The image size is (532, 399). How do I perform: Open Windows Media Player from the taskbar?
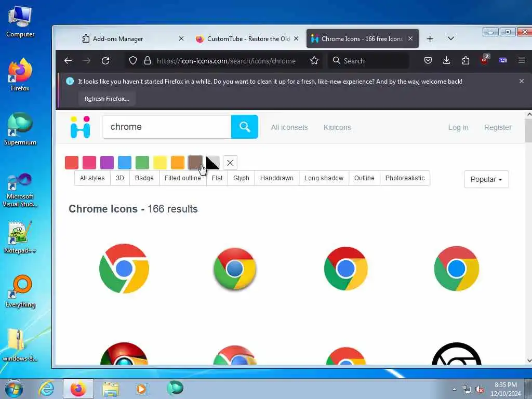pos(142,389)
